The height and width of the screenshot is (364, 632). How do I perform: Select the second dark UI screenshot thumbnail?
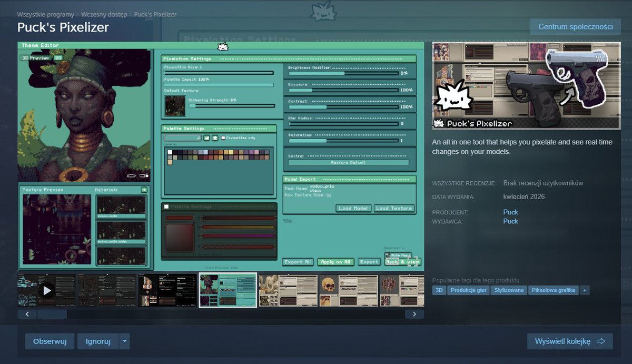coord(107,290)
